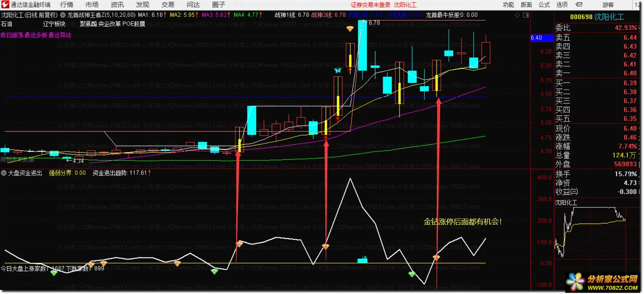Expand the 大盘资金进出 indicator dropdown circle
Image resolution: width=644 pixels, height=294 pixels.
4,173
